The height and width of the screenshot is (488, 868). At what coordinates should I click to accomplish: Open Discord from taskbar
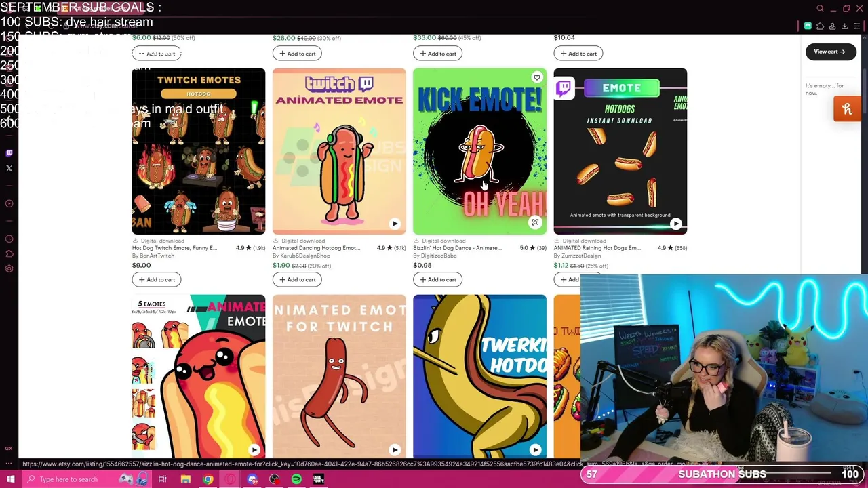pos(252,479)
